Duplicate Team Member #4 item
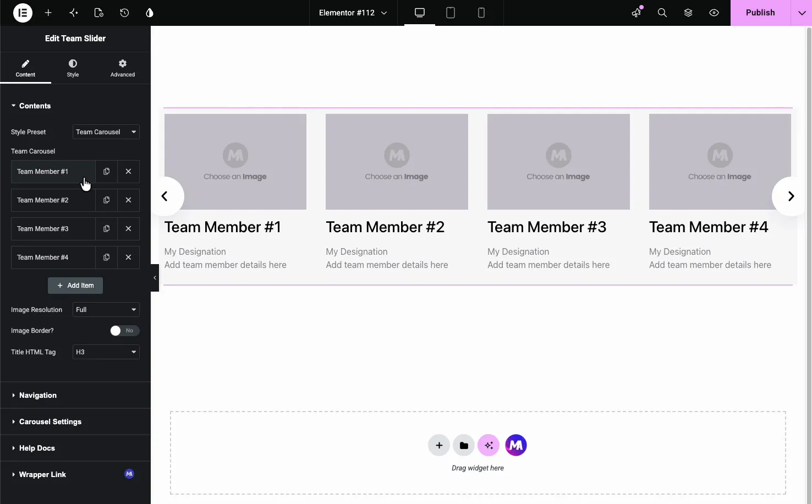Image resolution: width=812 pixels, height=504 pixels. (106, 258)
